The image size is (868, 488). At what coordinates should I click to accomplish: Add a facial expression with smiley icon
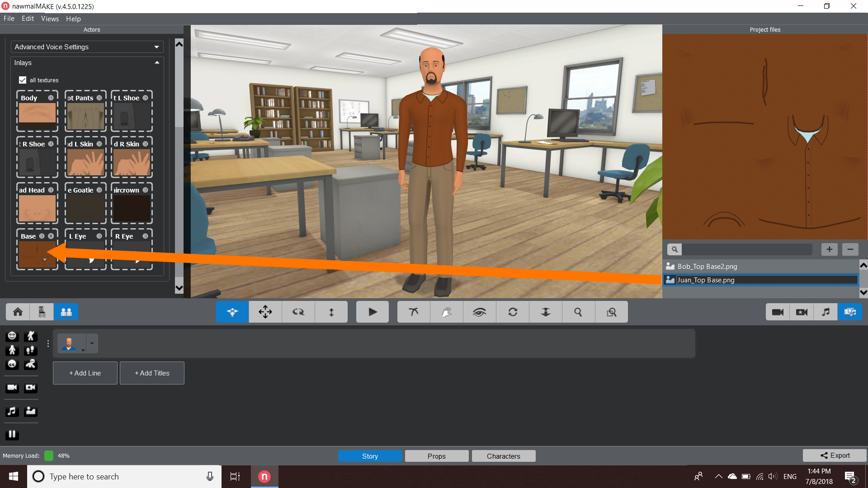(12, 336)
